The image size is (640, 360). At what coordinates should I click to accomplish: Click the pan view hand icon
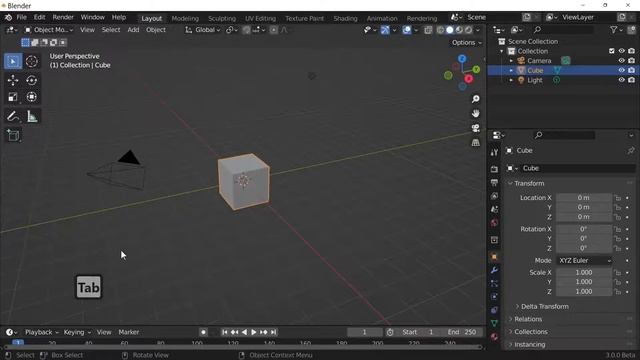(x=476, y=114)
